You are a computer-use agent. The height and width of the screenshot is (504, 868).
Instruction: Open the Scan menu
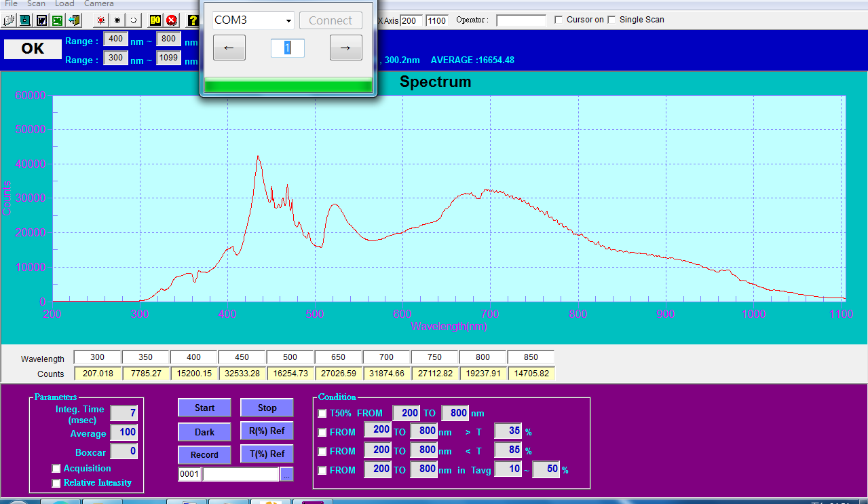tap(37, 4)
